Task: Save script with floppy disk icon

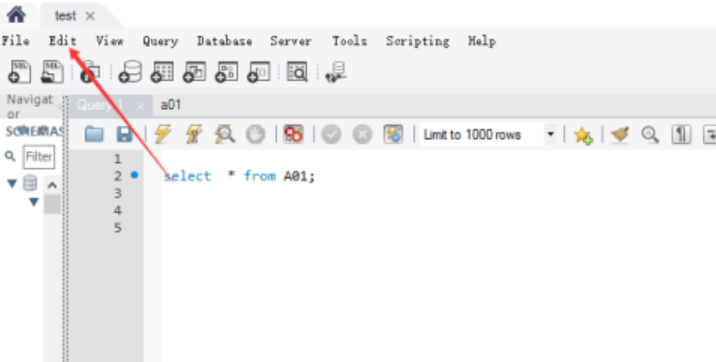Action: (124, 135)
